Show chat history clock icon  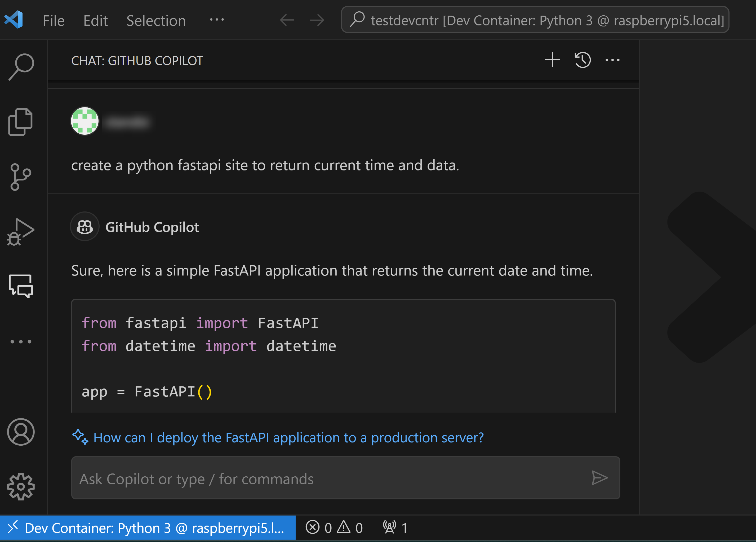point(583,60)
